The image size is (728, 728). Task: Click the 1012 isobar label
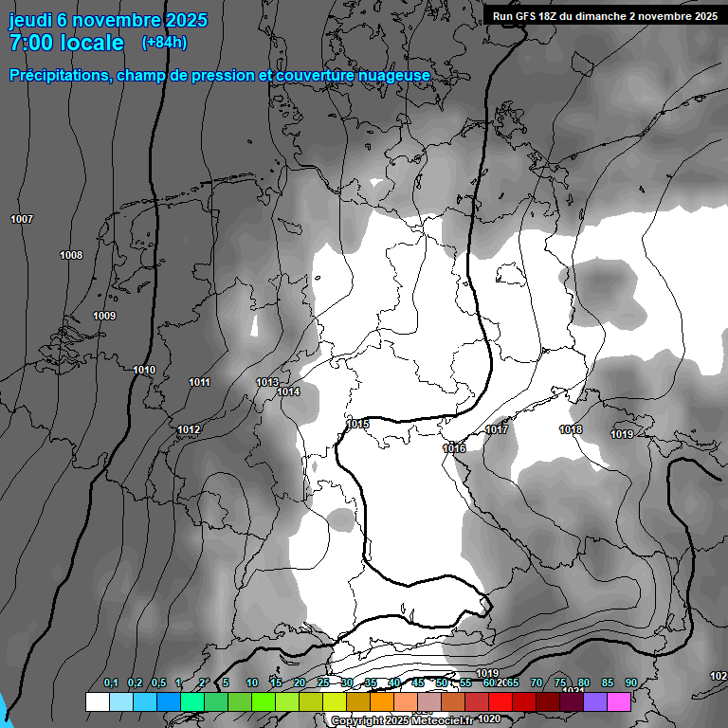pos(189,430)
